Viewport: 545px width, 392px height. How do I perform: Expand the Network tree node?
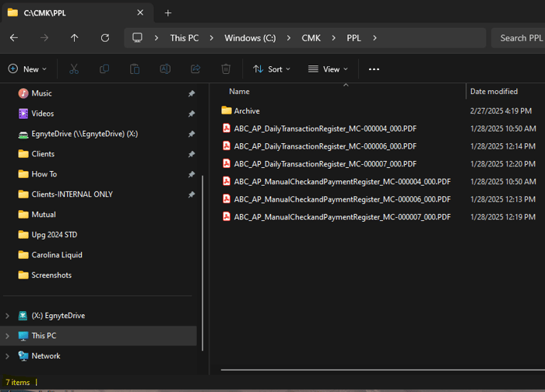pos(8,356)
